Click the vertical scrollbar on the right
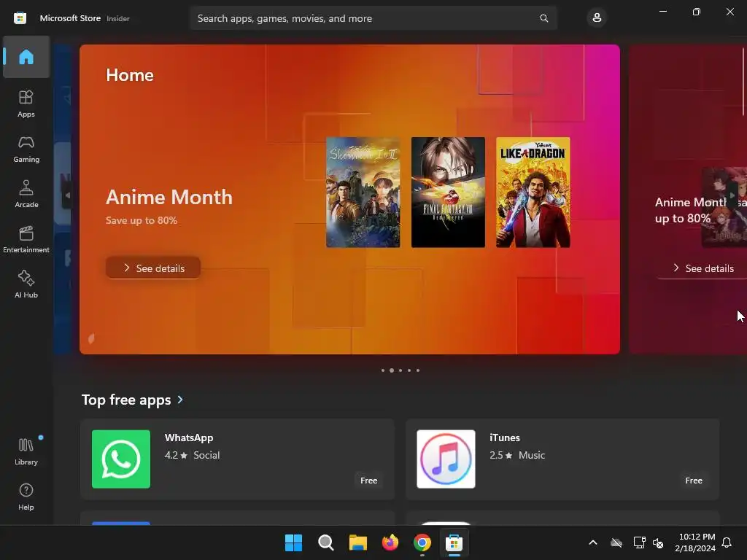 point(743,81)
